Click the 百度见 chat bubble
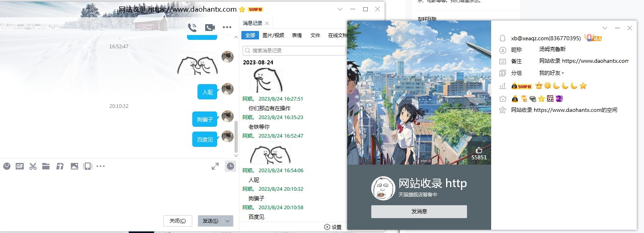Screen dimensions: 644x233 (x=205, y=139)
